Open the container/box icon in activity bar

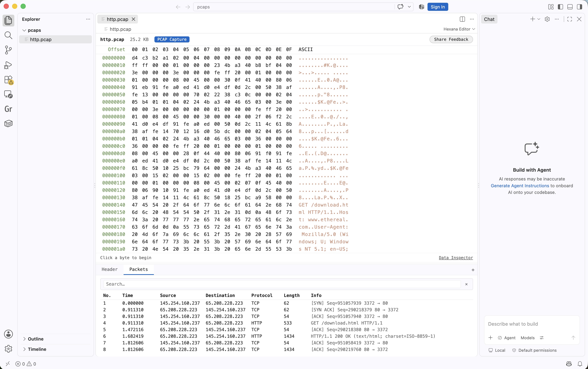(x=8, y=124)
